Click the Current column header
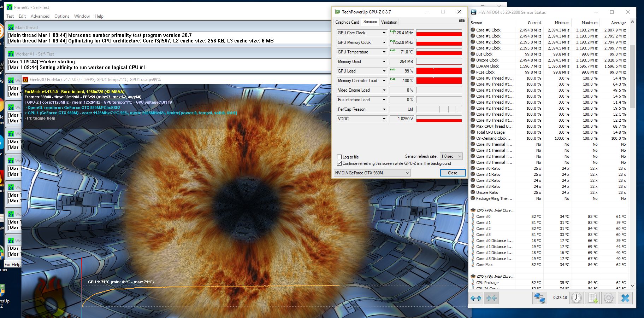This screenshot has width=644, height=318. [x=534, y=23]
